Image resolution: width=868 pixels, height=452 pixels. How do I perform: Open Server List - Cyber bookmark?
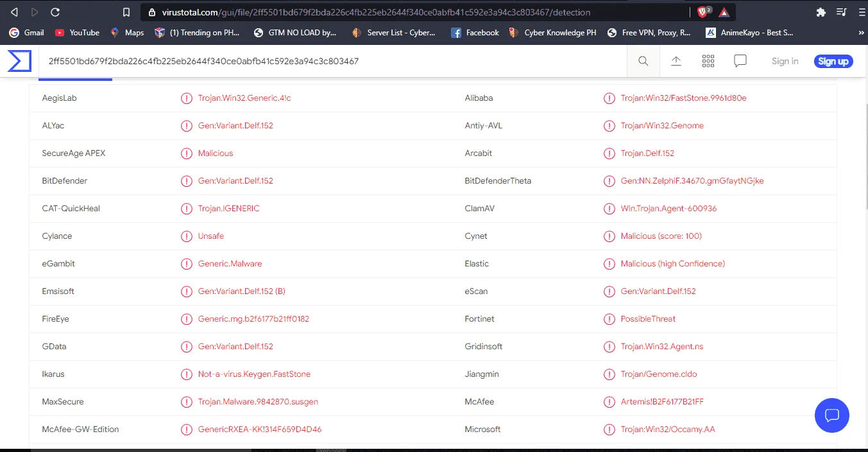(394, 33)
